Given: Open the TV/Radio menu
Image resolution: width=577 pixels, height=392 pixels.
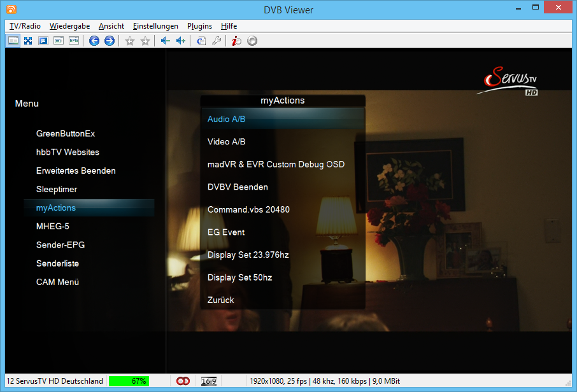Looking at the screenshot, I should pos(25,26).
